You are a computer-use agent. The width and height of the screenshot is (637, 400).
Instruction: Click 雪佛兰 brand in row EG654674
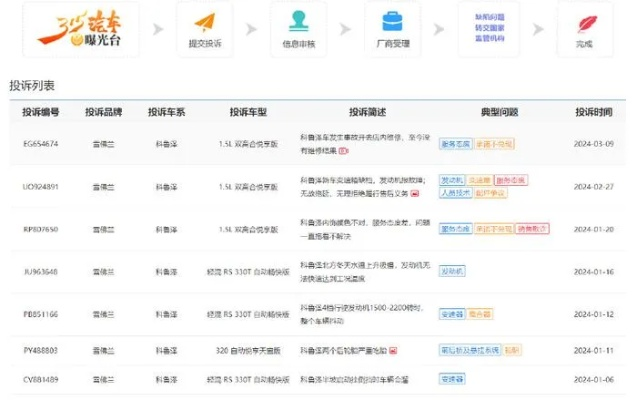tap(104, 144)
